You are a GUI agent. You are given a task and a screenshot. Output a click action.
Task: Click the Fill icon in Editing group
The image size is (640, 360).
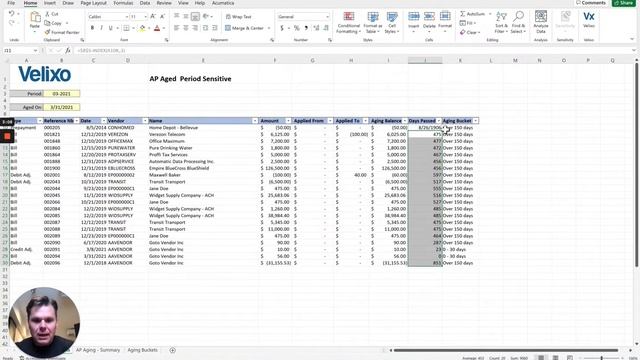[463, 23]
